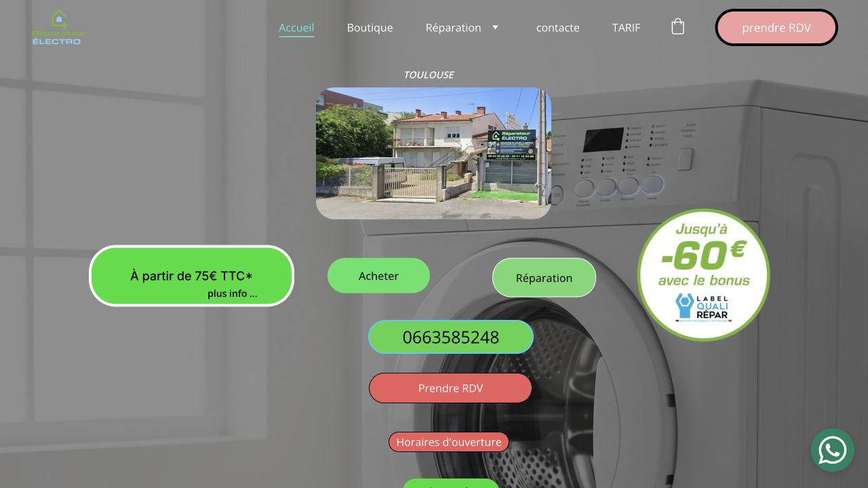This screenshot has width=868, height=488.
Task: Click the -60€ QualiRépar bonus badge
Action: pyautogui.click(x=703, y=275)
